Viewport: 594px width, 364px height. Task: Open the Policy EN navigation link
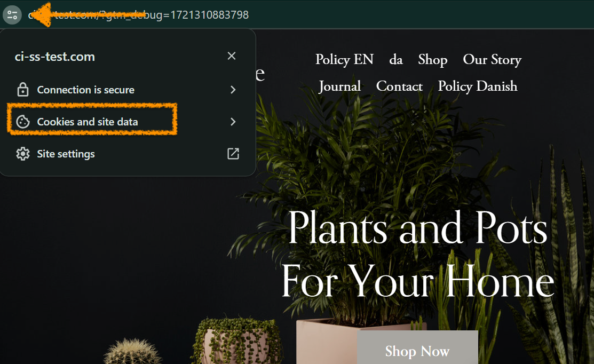[344, 59]
